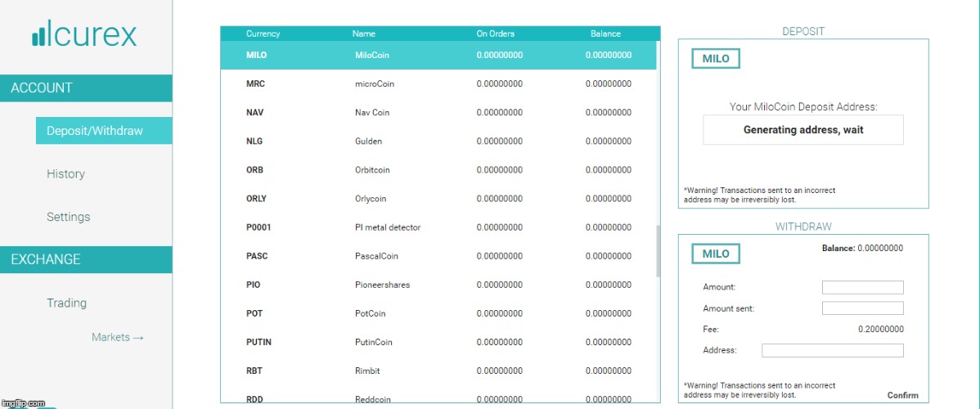Open the ACCOUNT section header

pyautogui.click(x=86, y=88)
